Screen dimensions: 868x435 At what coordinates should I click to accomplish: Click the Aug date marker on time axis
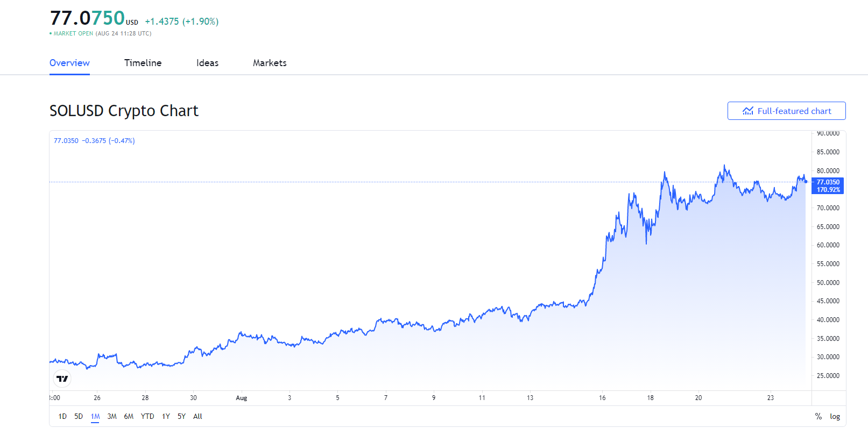click(242, 398)
